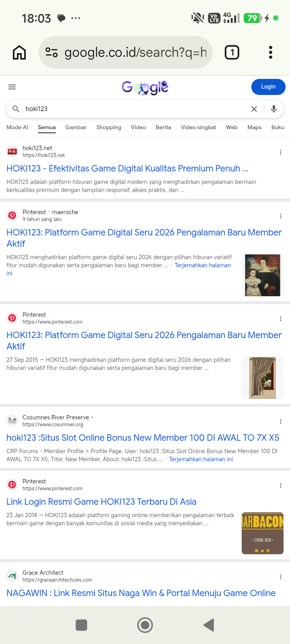Open the BARBACON coming soon thumbnail
Image resolution: width=290 pixels, height=644 pixels.
263,533
